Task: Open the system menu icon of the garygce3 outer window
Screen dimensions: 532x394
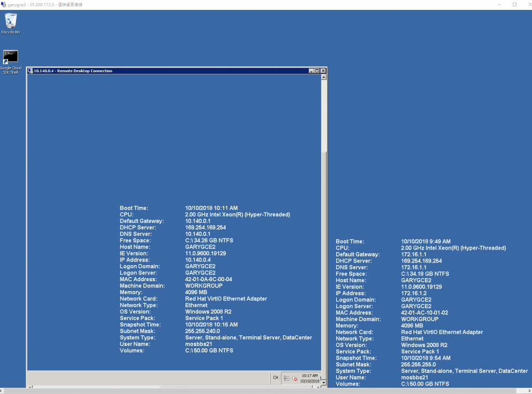Action: 4,4
